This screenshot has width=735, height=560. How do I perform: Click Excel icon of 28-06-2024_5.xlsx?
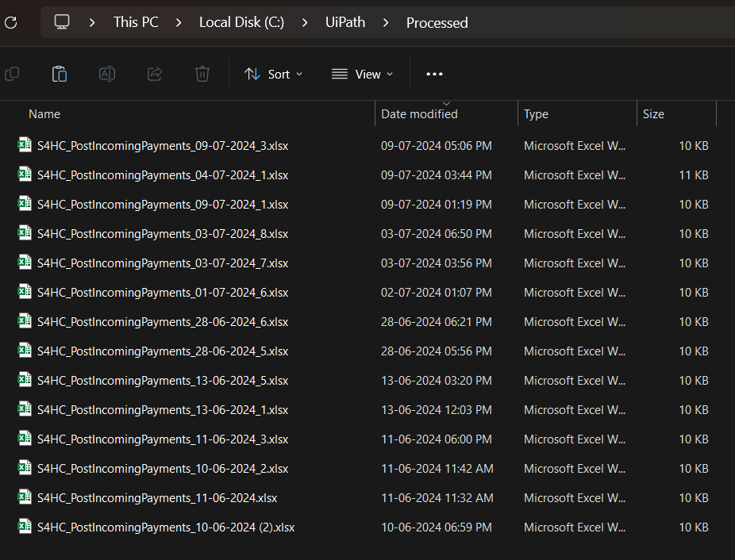(25, 351)
